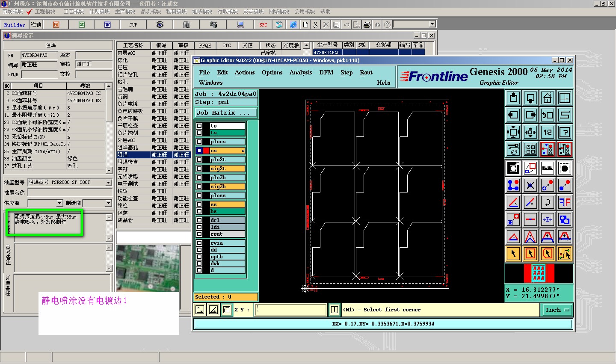Click the eye preview icon in toolbar

[x=160, y=25]
